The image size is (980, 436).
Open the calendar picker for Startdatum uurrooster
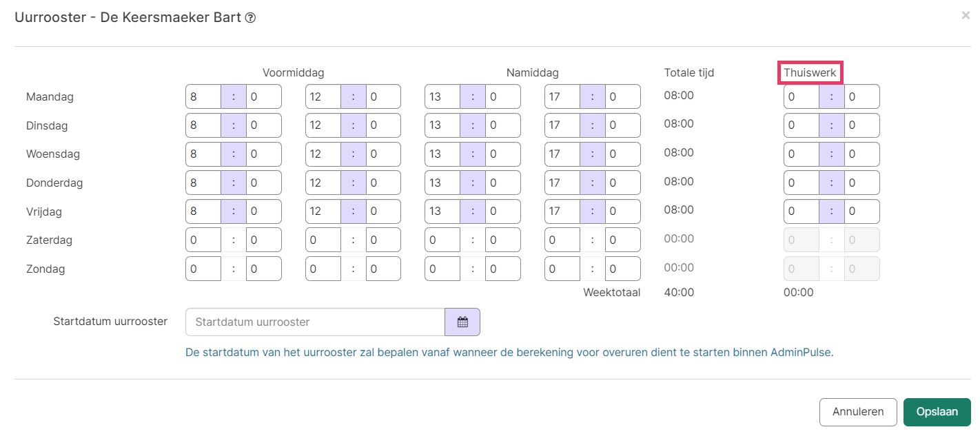(x=462, y=322)
